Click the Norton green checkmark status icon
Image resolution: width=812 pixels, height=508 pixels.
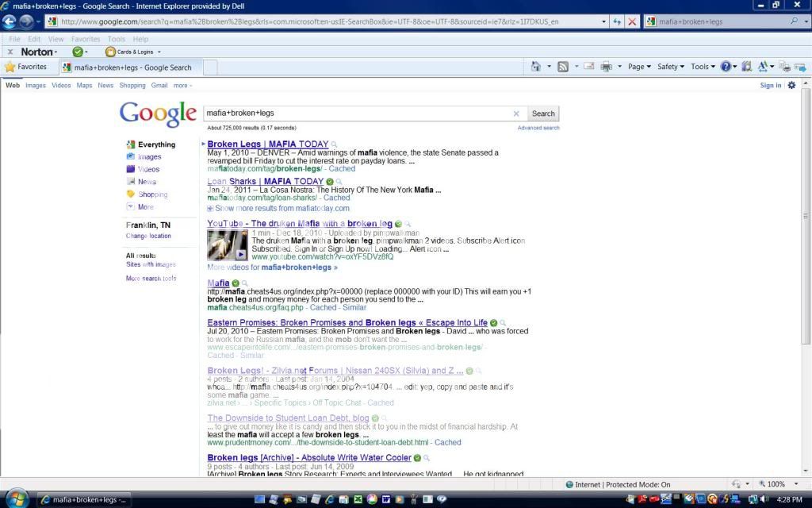[78, 52]
